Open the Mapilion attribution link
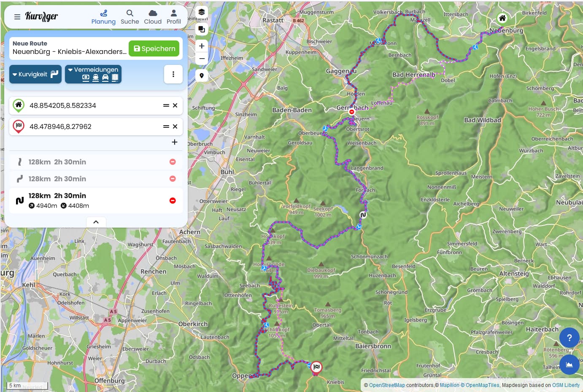Viewport: 583px width, 392px height. (x=450, y=385)
